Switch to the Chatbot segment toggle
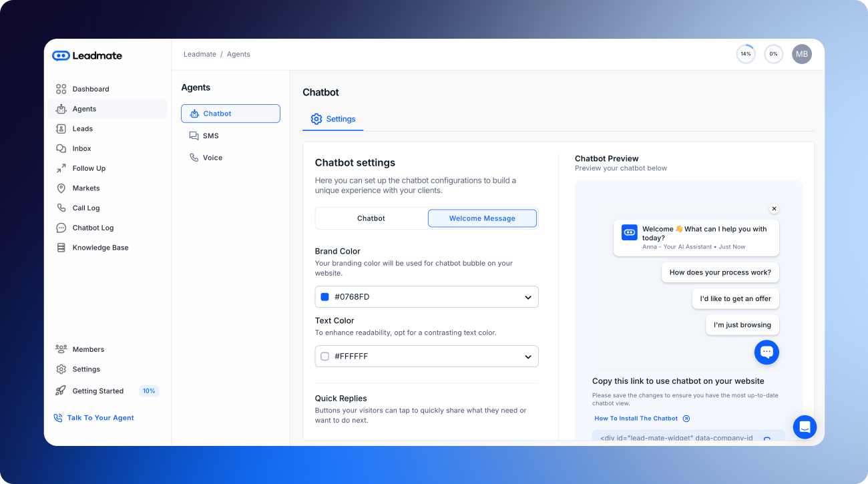Screen dimensions: 868x484 [x=371, y=218]
